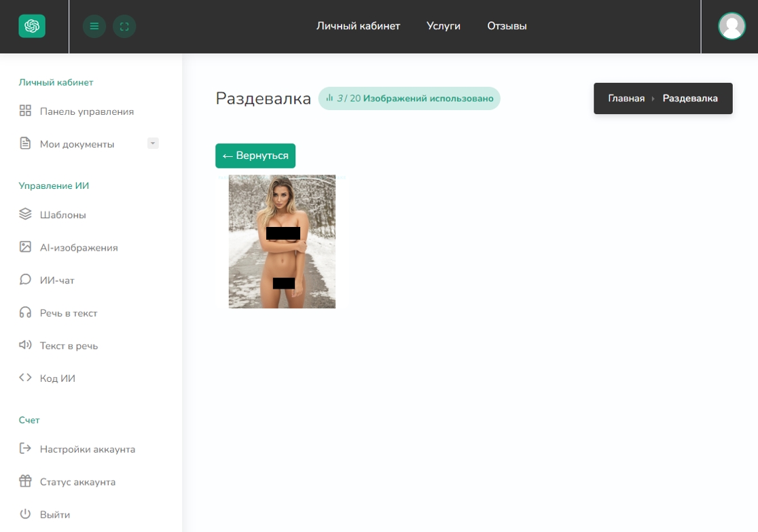Click the gift icon for Статус аккаунта
758x532 pixels.
click(x=25, y=481)
